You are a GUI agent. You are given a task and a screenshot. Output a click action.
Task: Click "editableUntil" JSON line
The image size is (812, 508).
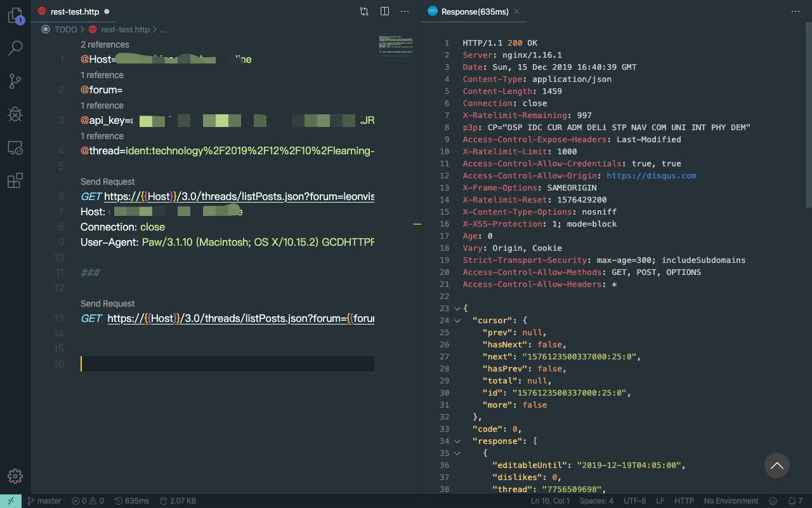(x=589, y=465)
